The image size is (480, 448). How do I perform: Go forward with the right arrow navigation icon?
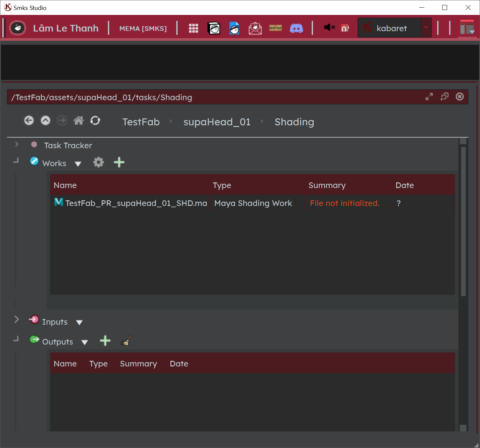tap(62, 120)
